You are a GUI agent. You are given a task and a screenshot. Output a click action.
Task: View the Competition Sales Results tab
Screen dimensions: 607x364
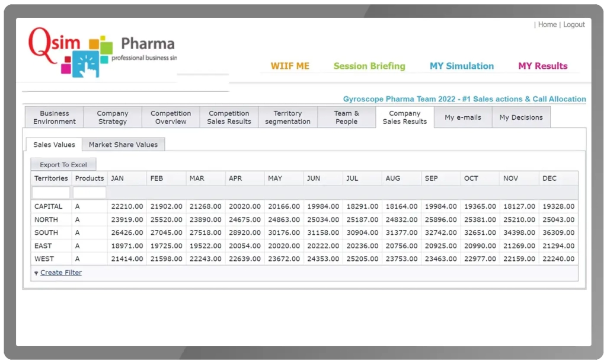coord(229,117)
